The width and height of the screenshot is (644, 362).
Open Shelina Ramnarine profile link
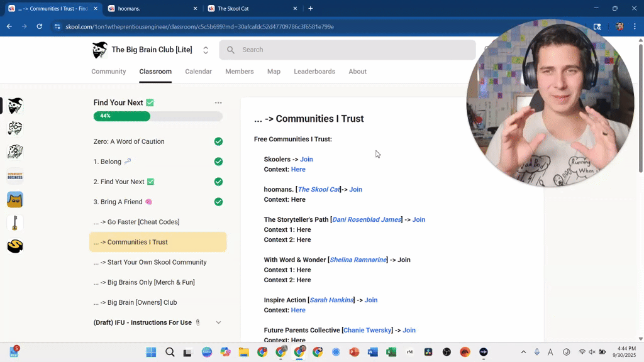coord(358,260)
